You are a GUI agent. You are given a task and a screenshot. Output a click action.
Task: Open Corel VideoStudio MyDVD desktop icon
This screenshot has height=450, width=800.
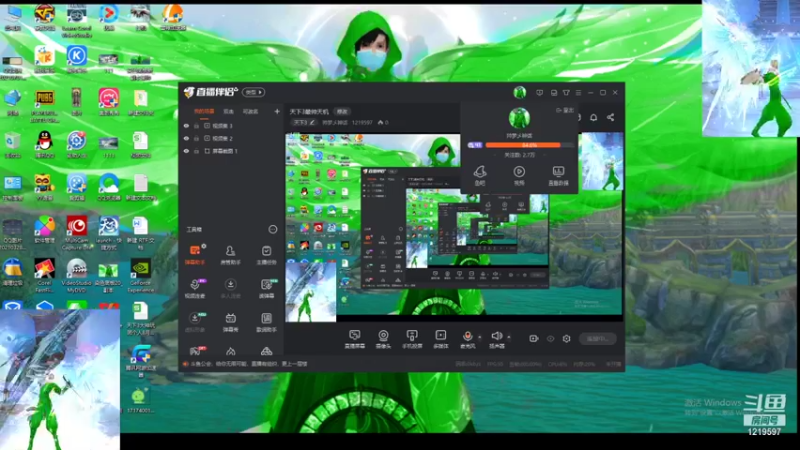click(x=77, y=276)
